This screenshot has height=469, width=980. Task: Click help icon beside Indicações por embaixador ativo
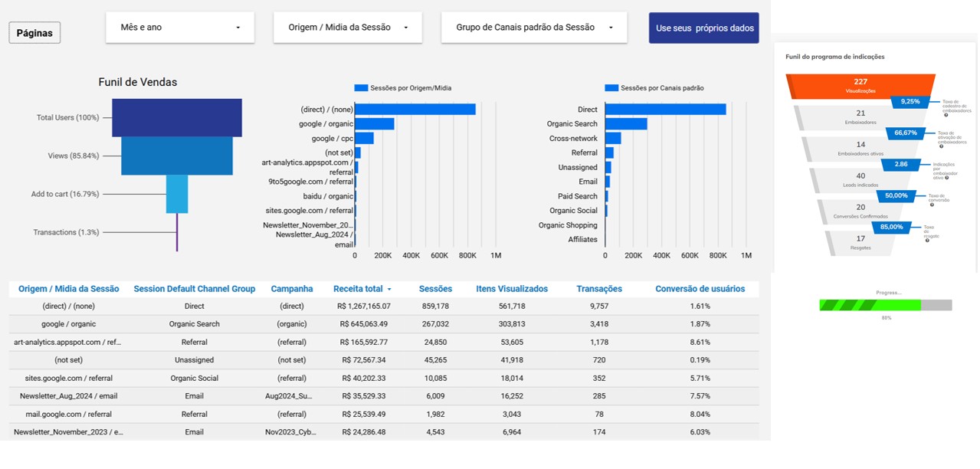tap(947, 178)
